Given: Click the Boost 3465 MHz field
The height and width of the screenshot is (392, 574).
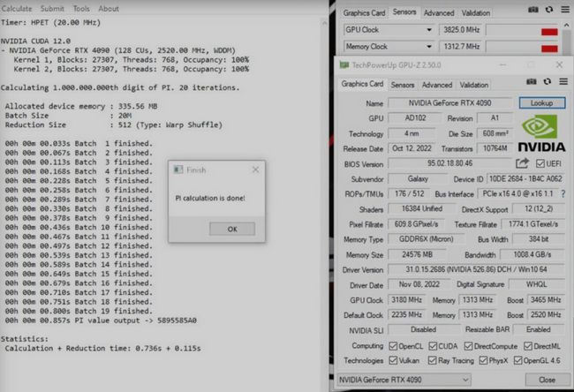Looking at the screenshot, I should point(546,300).
